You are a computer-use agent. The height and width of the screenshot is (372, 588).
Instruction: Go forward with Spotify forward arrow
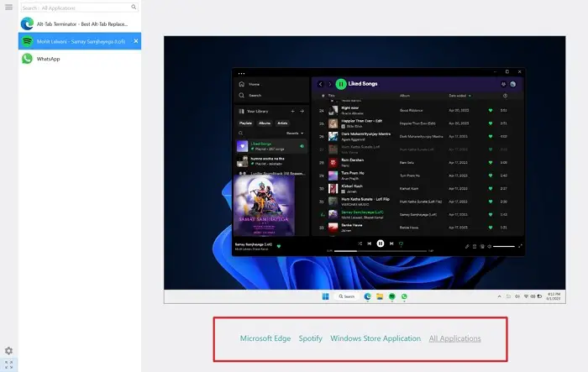pos(330,84)
